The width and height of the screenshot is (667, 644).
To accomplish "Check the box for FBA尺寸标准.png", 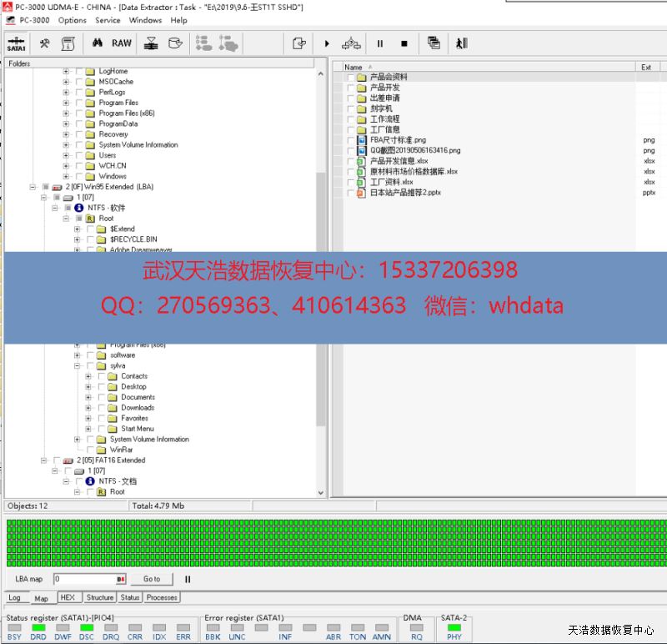I will coord(351,140).
